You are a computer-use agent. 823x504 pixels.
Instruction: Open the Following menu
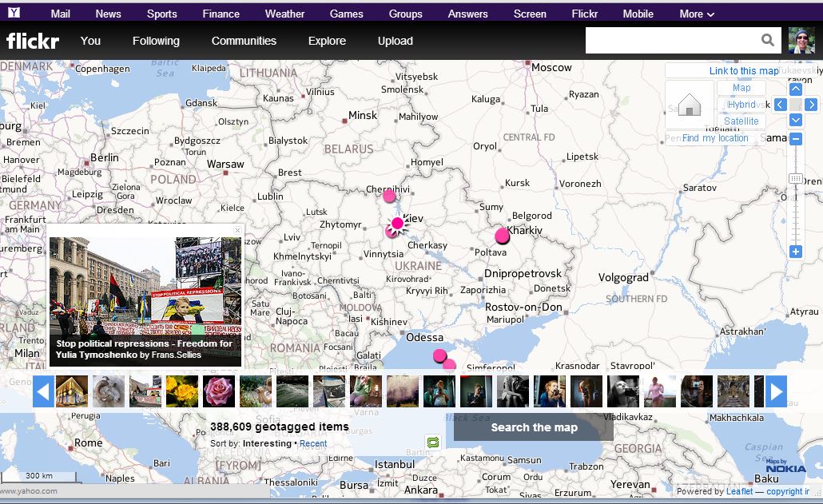tap(156, 41)
